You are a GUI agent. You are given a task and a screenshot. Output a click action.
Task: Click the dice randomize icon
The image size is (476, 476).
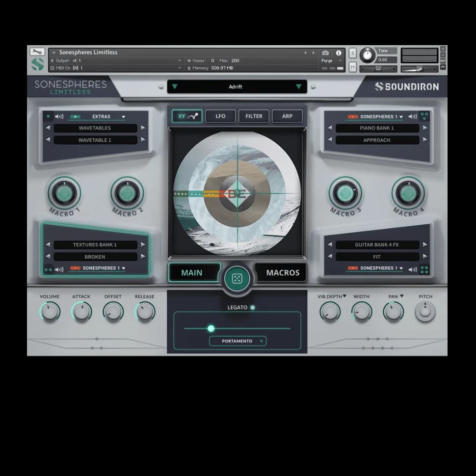click(x=237, y=278)
